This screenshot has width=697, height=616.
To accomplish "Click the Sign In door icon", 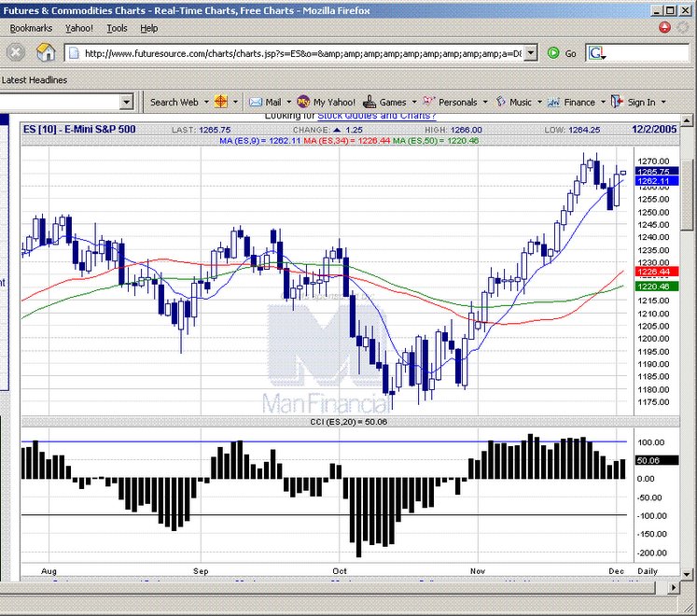I will 617,102.
